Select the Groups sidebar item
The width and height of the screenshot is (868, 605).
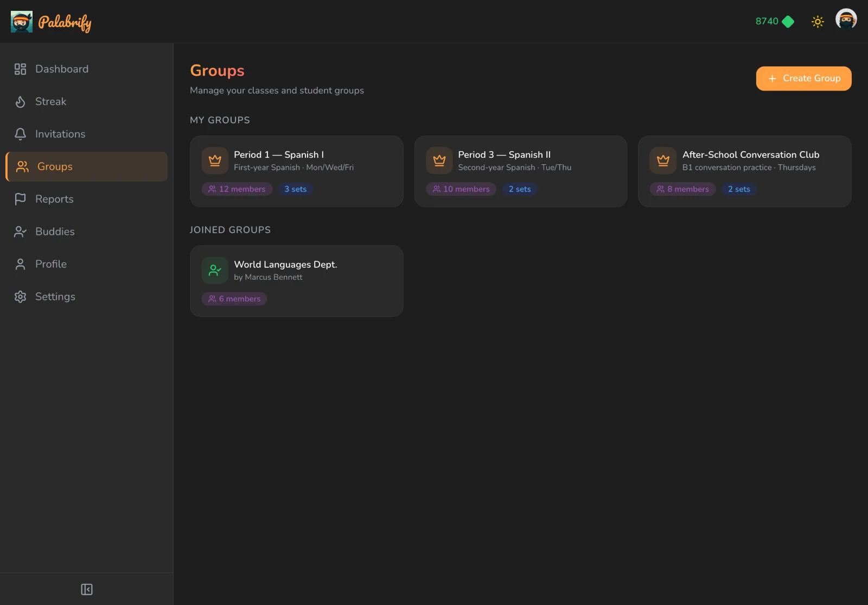[87, 166]
